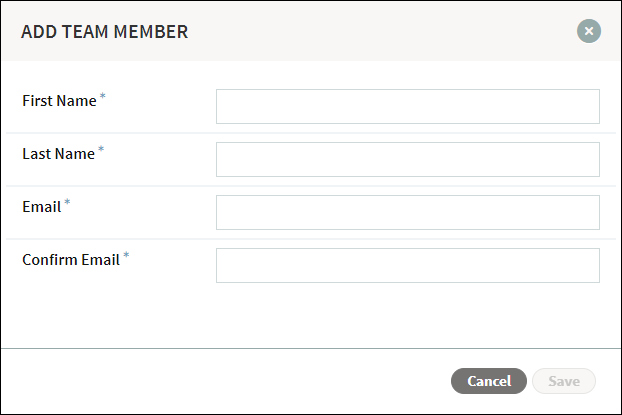This screenshot has height=415, width=622.
Task: Click the Last Name label text
Action: tap(58, 154)
